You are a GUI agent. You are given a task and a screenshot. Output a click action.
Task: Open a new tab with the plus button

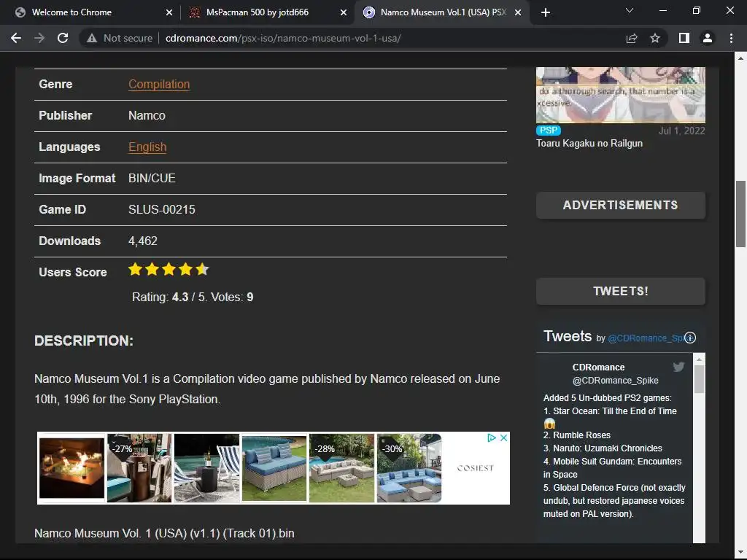(546, 12)
